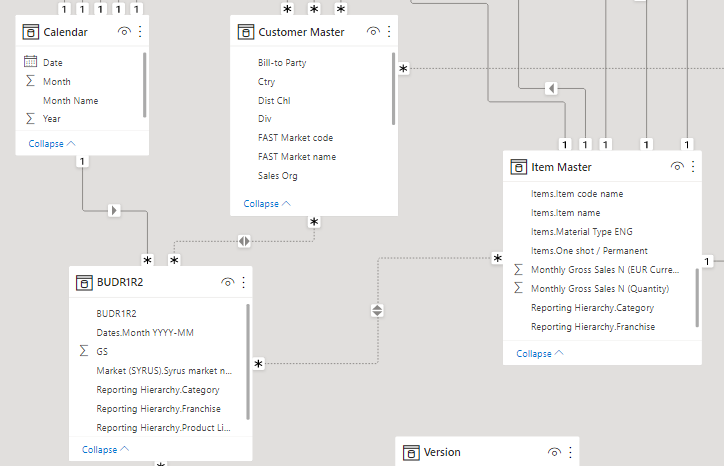This screenshot has height=466, width=724.
Task: Click the Calendar table scrollbar
Action: pyautogui.click(x=145, y=85)
